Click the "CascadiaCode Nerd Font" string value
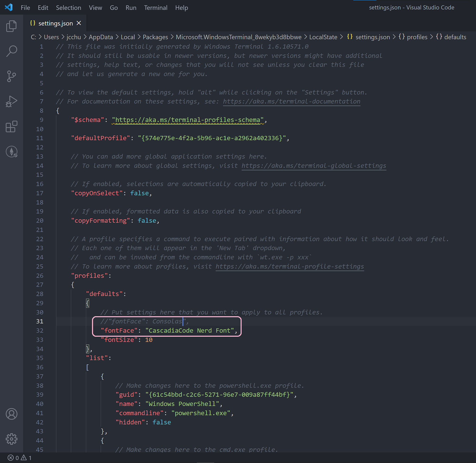476x463 pixels. (189, 330)
